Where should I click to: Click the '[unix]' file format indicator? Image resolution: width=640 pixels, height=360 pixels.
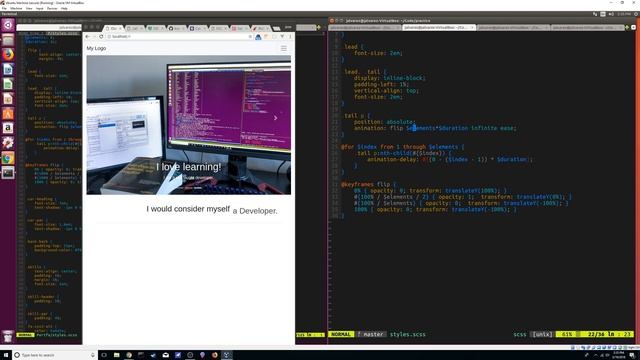click(542, 334)
